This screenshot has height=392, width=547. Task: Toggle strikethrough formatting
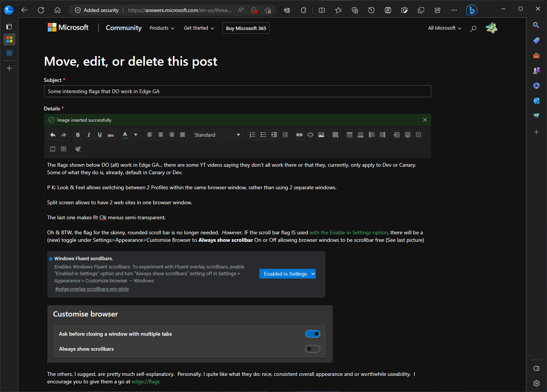point(111,135)
